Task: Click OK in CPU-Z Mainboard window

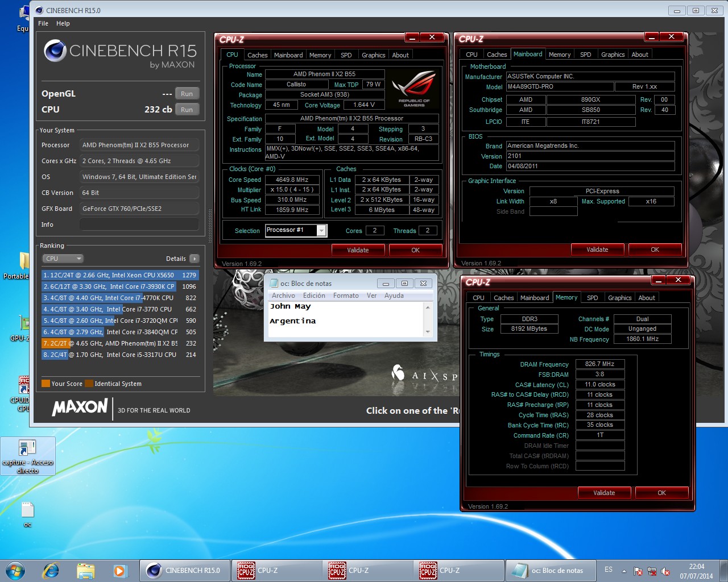Action: pos(655,250)
